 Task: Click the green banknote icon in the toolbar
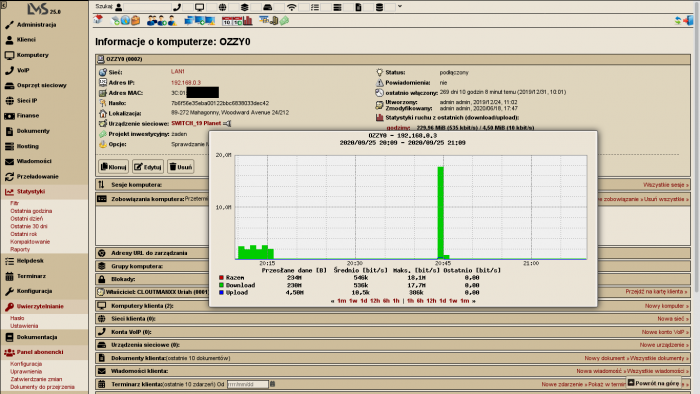pyautogui.click(x=284, y=21)
